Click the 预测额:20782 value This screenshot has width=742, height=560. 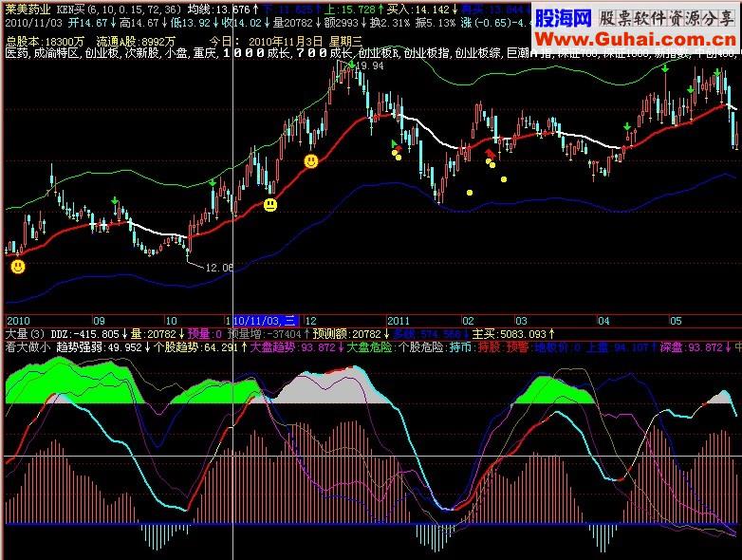(347, 334)
